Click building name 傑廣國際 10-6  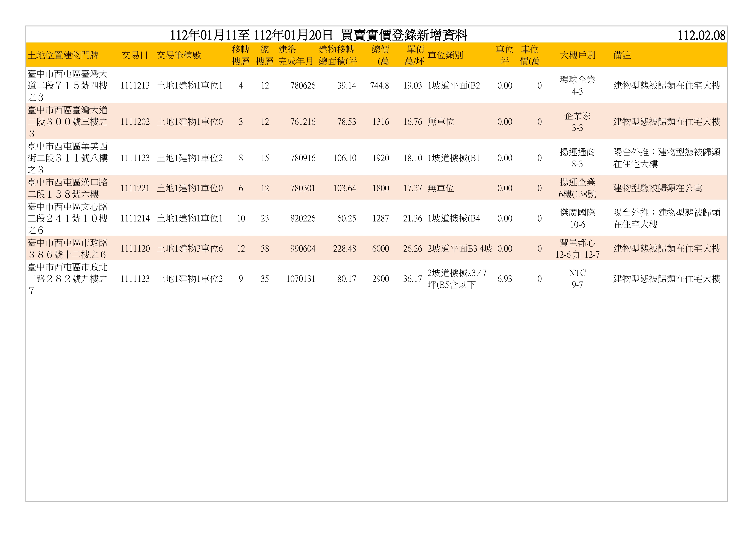(578, 218)
